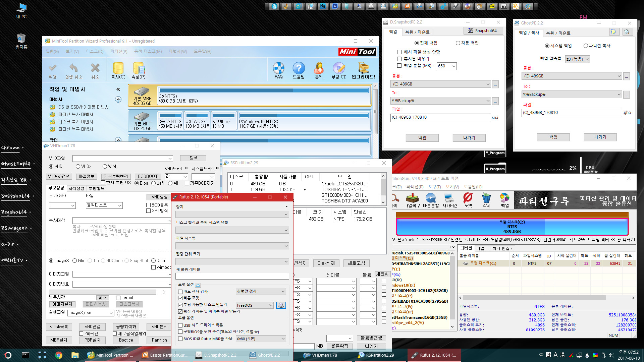Check USB 하드 드라이브 목록 in Rufus
Image resolution: width=644 pixels, height=362 pixels.
tap(180, 325)
